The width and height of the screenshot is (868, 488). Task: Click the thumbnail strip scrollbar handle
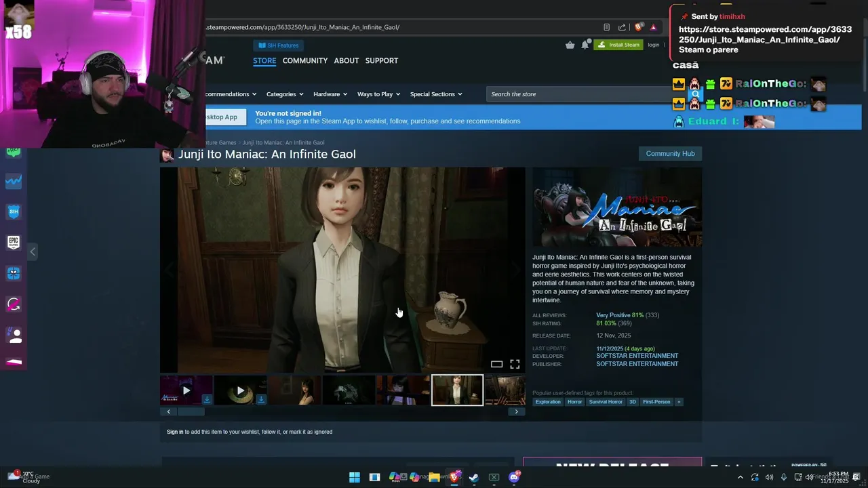[x=191, y=411]
